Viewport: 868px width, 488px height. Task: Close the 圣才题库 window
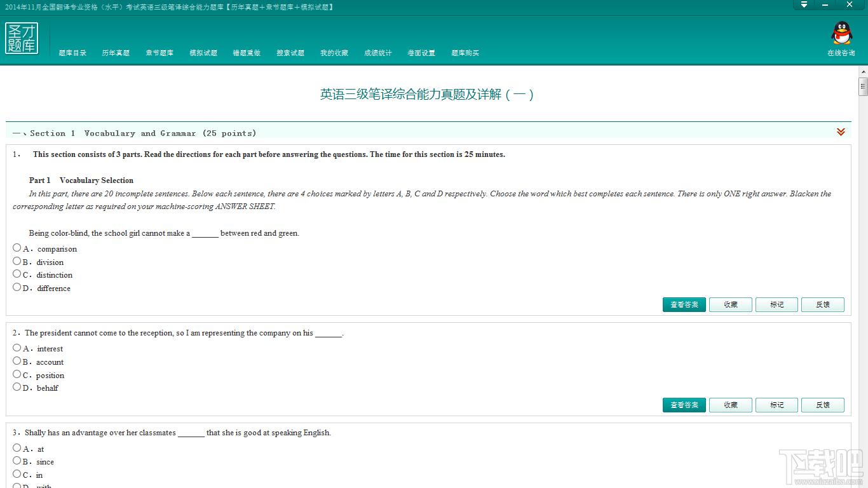(850, 4)
